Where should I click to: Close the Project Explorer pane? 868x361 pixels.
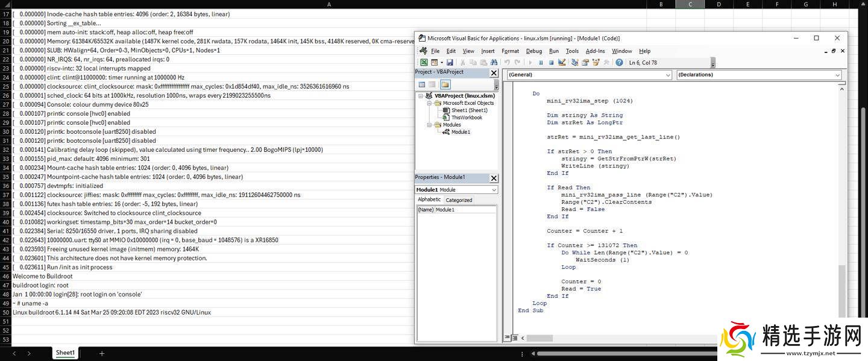pos(494,72)
